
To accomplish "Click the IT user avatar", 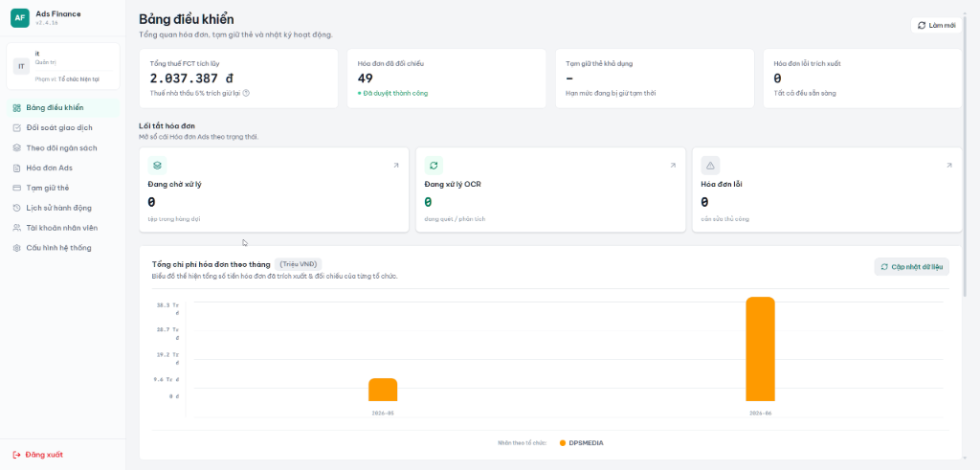I will tap(21, 66).
